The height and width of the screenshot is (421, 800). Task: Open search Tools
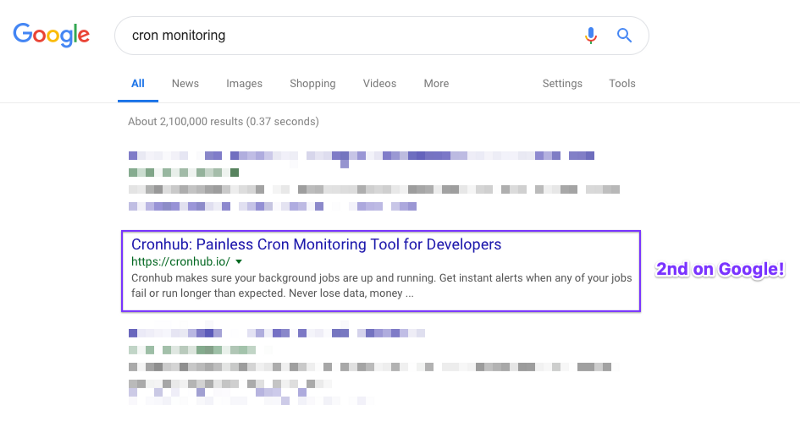(x=622, y=84)
